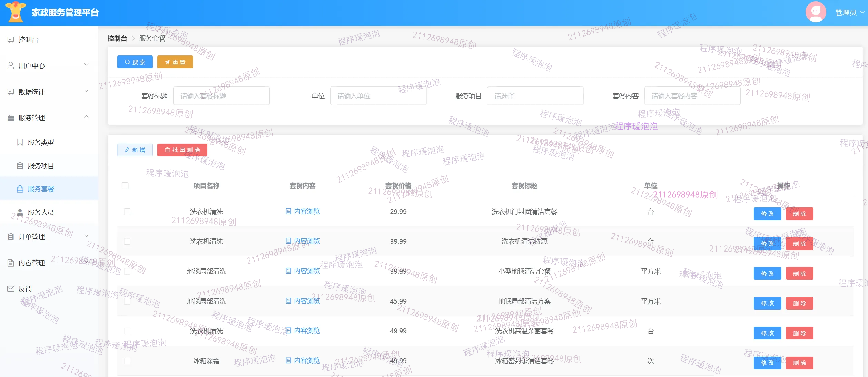Screen dimensions: 868x377
Task: Click the 服务类型 bookmark icon
Action: 20,142
